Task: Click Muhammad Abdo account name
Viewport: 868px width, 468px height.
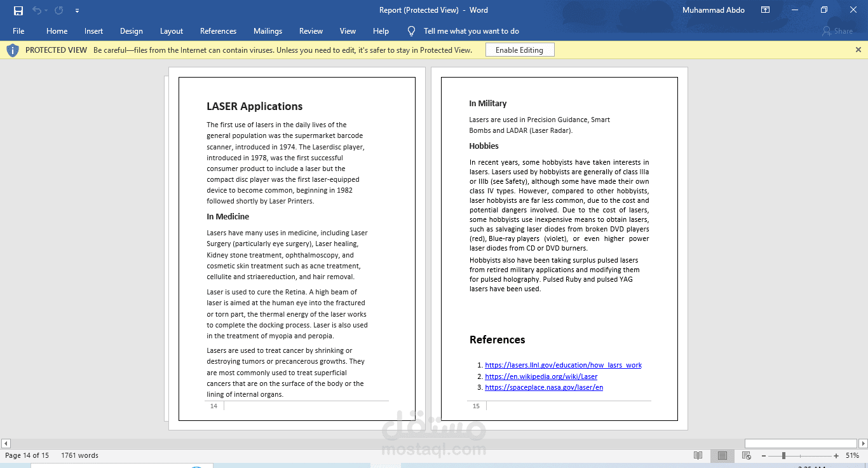Action: (714, 10)
